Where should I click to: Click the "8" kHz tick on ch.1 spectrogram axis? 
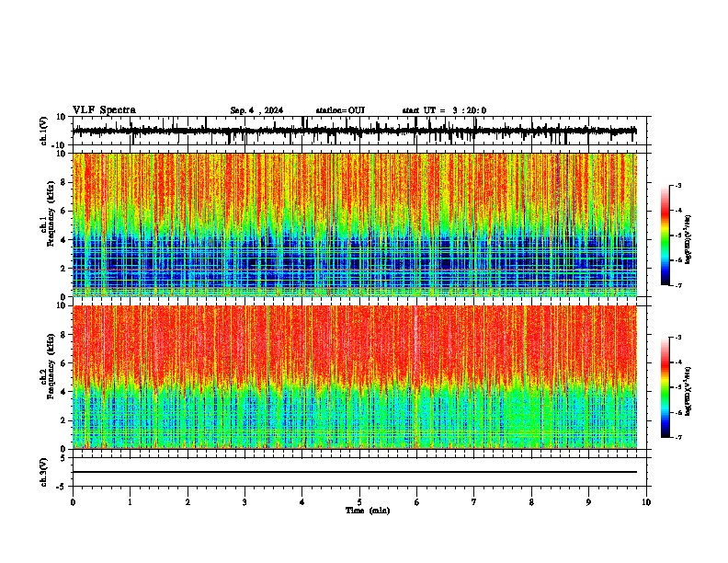[x=64, y=182]
